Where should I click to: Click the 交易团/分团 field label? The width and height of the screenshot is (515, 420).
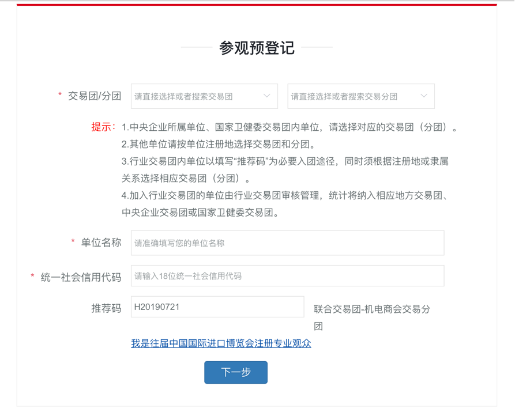coord(95,96)
